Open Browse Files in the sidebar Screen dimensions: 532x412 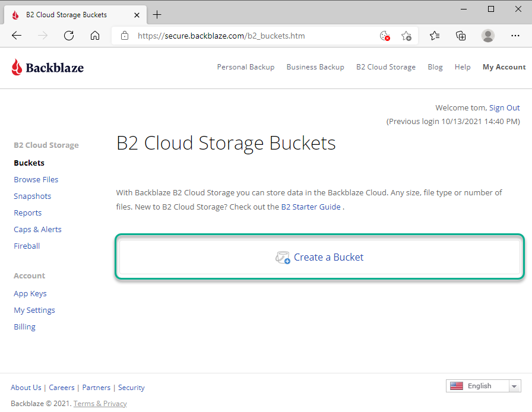(36, 179)
